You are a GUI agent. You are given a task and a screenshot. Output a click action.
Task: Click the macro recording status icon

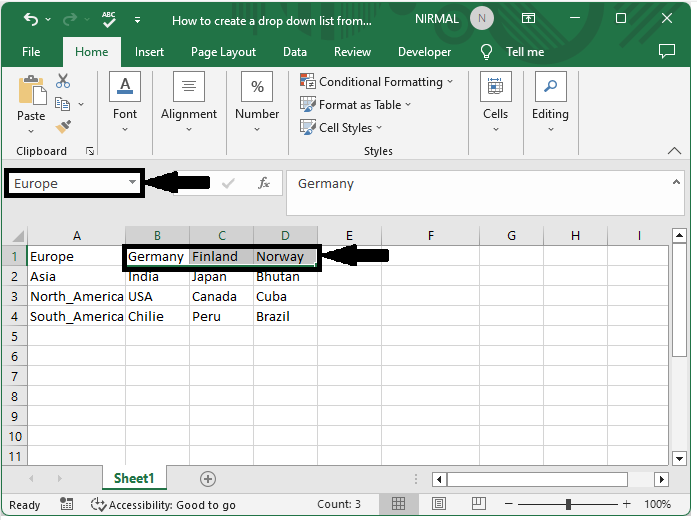tap(66, 504)
